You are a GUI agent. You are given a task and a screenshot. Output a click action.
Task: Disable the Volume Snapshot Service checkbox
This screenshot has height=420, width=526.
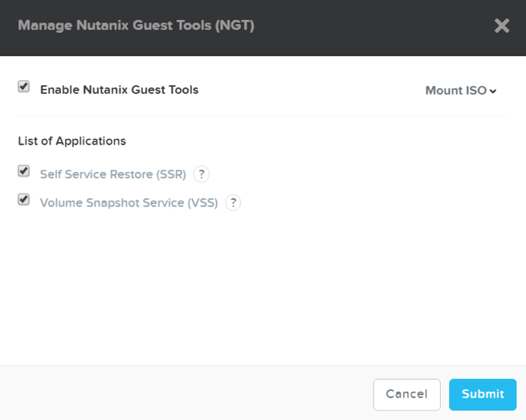(x=24, y=200)
